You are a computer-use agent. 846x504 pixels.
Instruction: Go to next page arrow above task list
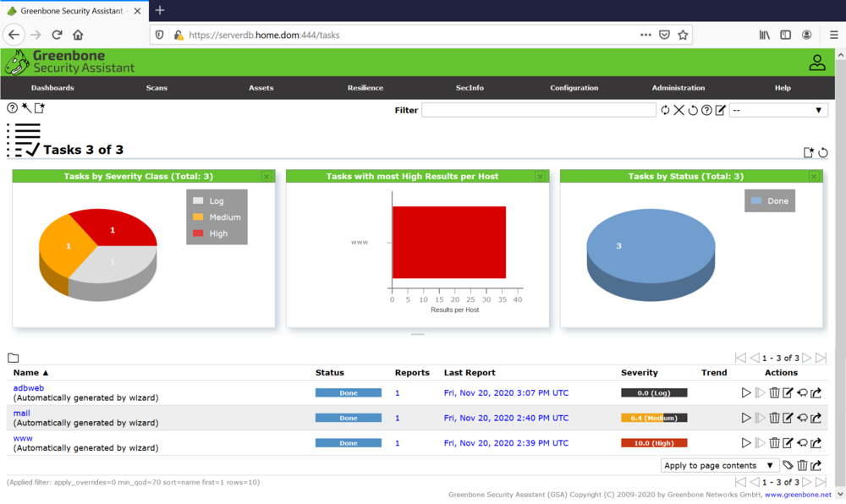coord(806,358)
